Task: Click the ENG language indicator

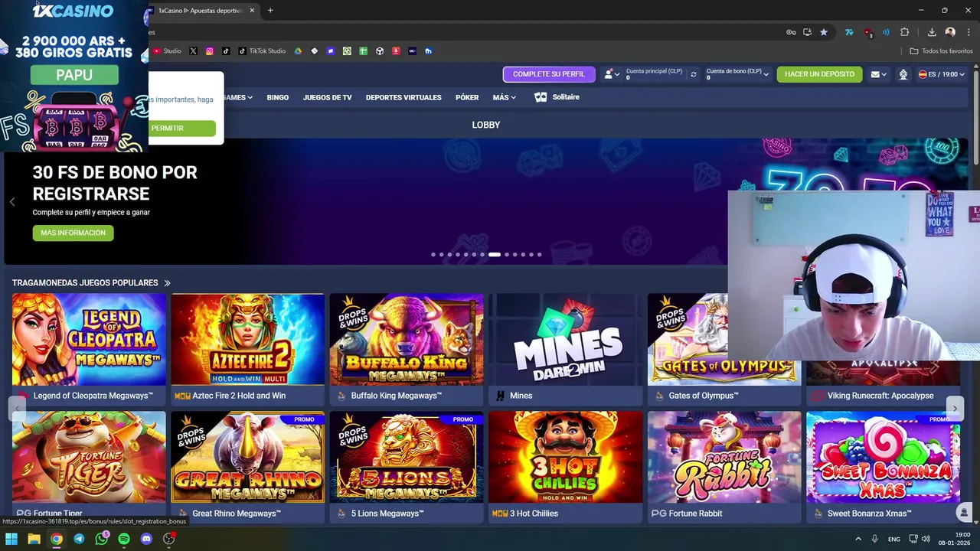Action: [x=894, y=540]
